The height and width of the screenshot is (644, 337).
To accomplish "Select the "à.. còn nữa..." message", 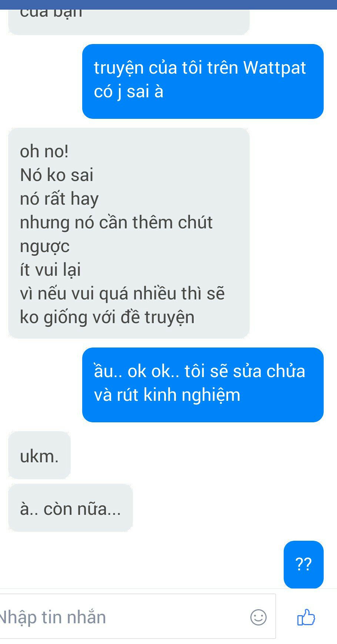I will tap(70, 508).
